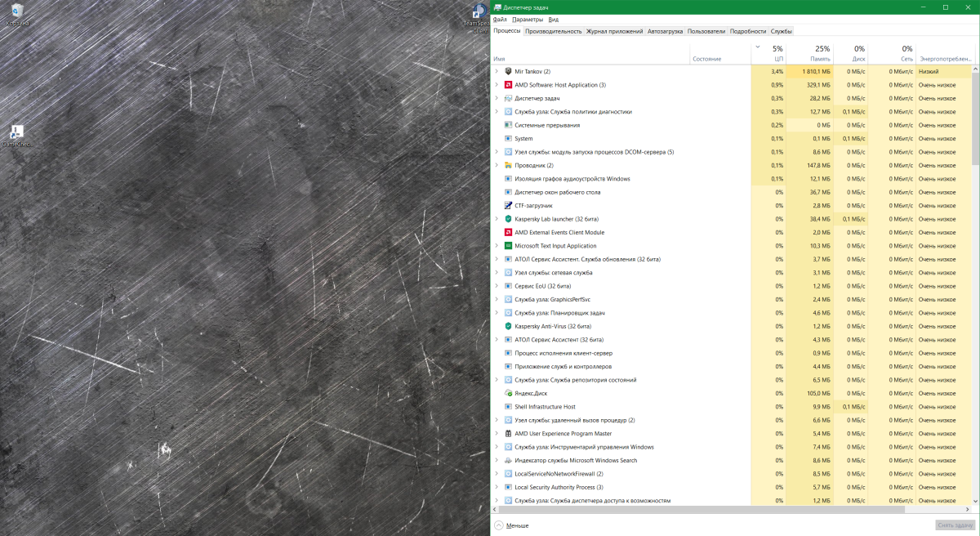Click the Kaspersky Anti-Virus shield icon
This screenshot has height=536, width=980.
tap(508, 326)
